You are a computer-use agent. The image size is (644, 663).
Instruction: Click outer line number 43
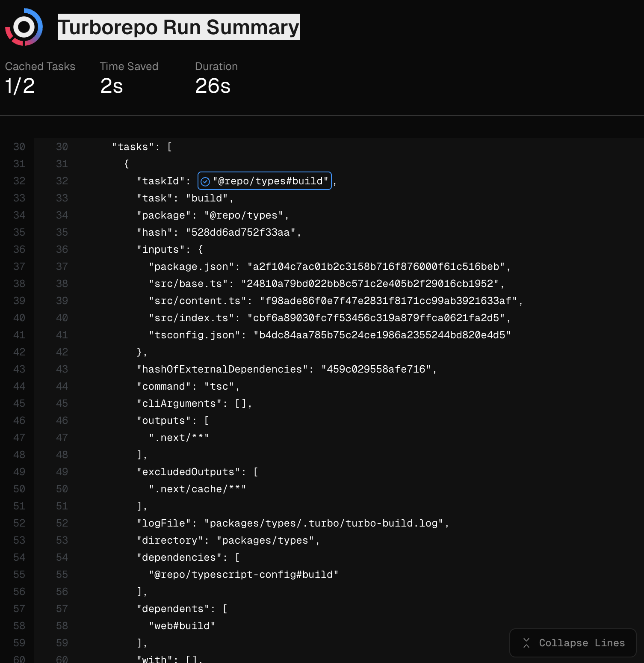pos(19,369)
